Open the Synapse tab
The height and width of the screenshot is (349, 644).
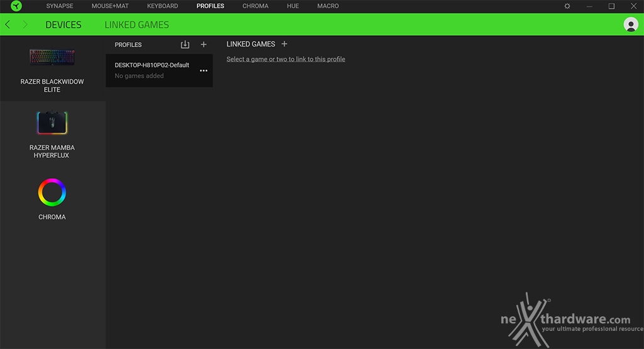(x=60, y=6)
